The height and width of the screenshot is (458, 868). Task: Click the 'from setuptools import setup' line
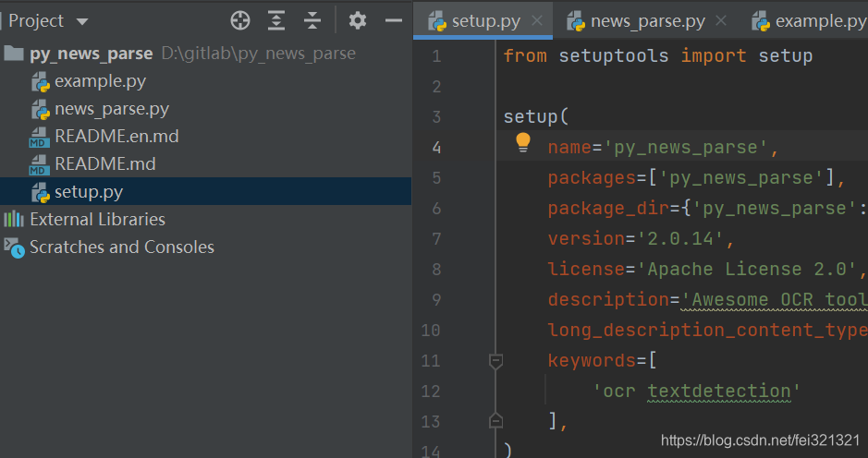(657, 55)
